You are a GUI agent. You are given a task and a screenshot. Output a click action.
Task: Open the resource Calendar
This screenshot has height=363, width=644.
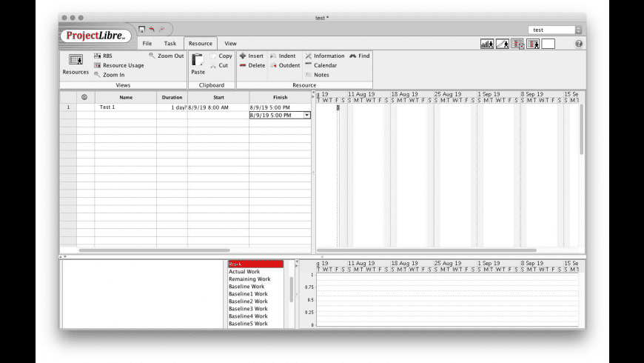[x=321, y=65]
